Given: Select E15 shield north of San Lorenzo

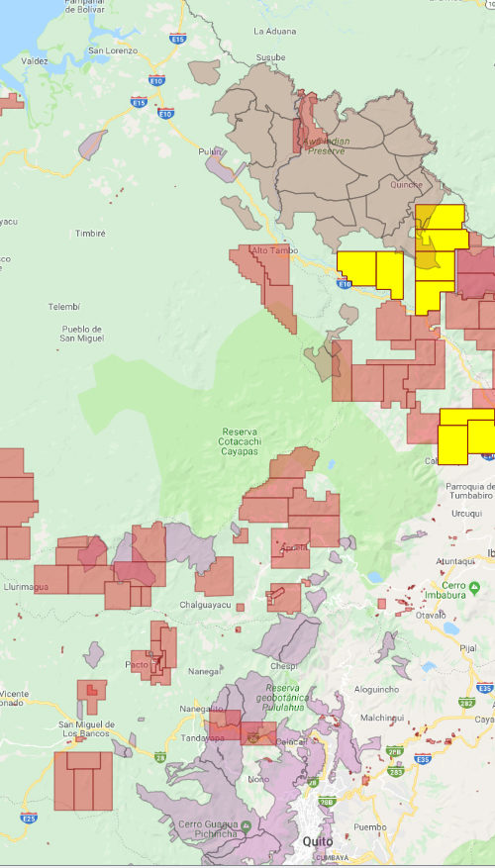Looking at the screenshot, I should 178,39.
